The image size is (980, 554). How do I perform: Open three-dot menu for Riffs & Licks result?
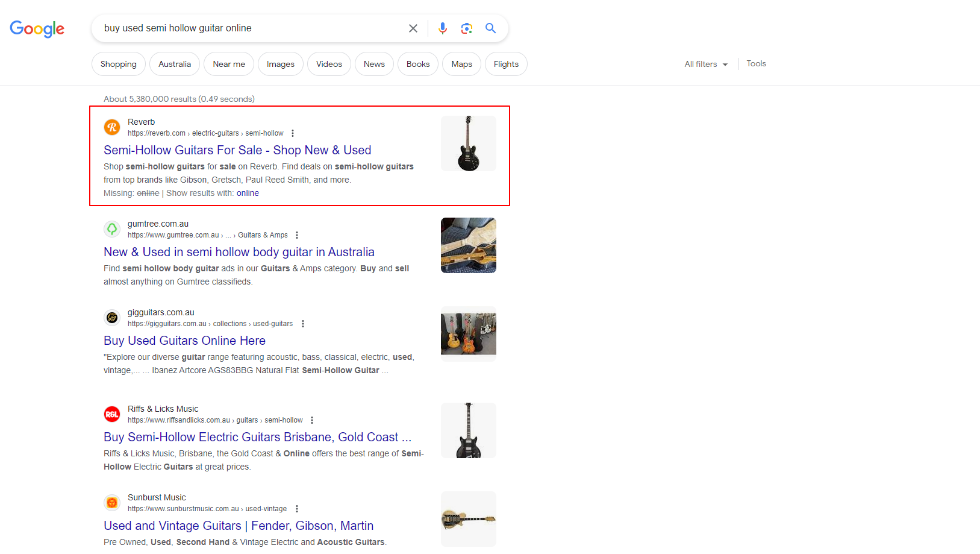[x=312, y=420]
